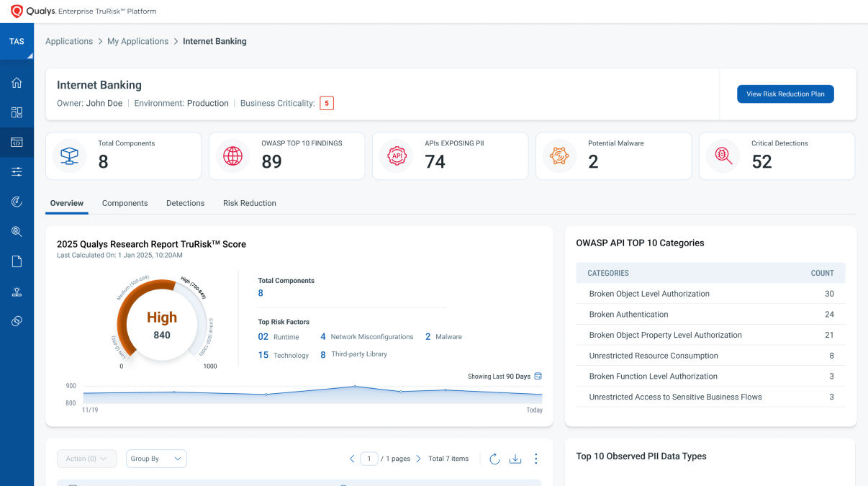Click the TruRisk score gauge showing 840
Viewport: 868px width, 486px height.
pyautogui.click(x=163, y=324)
